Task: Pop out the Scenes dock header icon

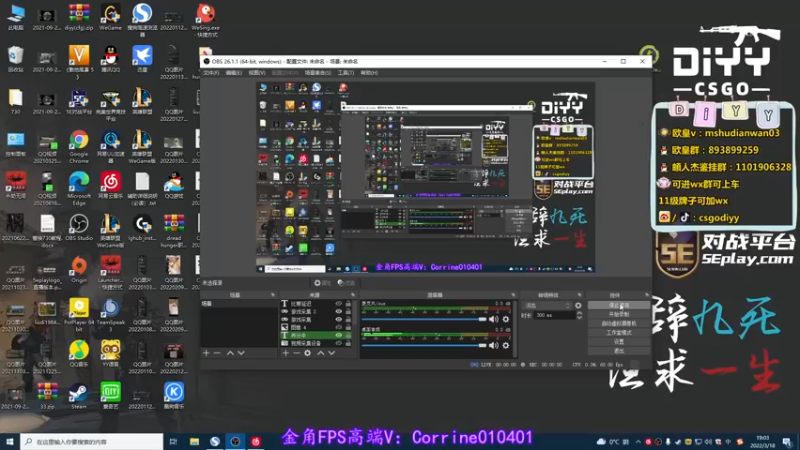Action: (273, 295)
